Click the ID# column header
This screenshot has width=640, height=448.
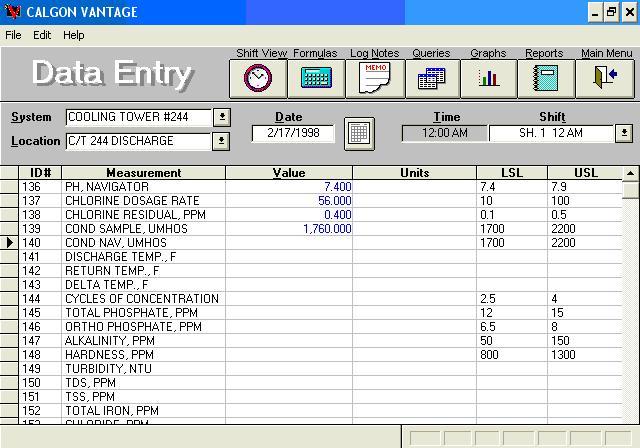tap(40, 173)
